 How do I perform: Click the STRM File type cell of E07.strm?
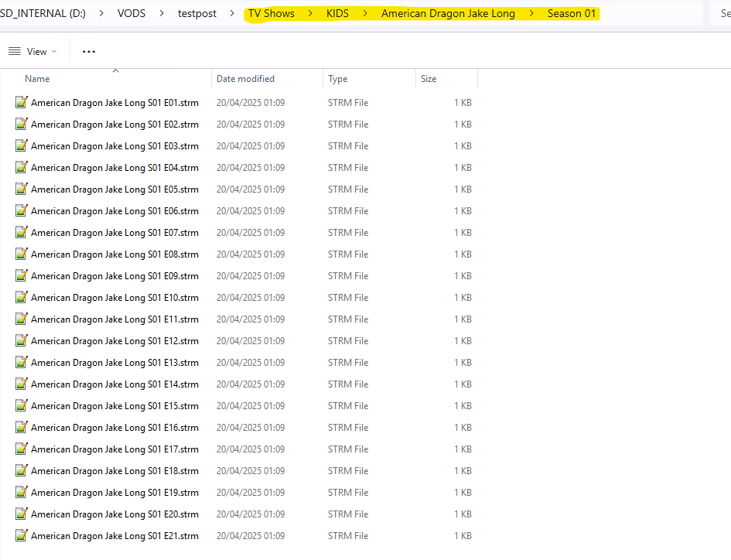click(x=348, y=233)
